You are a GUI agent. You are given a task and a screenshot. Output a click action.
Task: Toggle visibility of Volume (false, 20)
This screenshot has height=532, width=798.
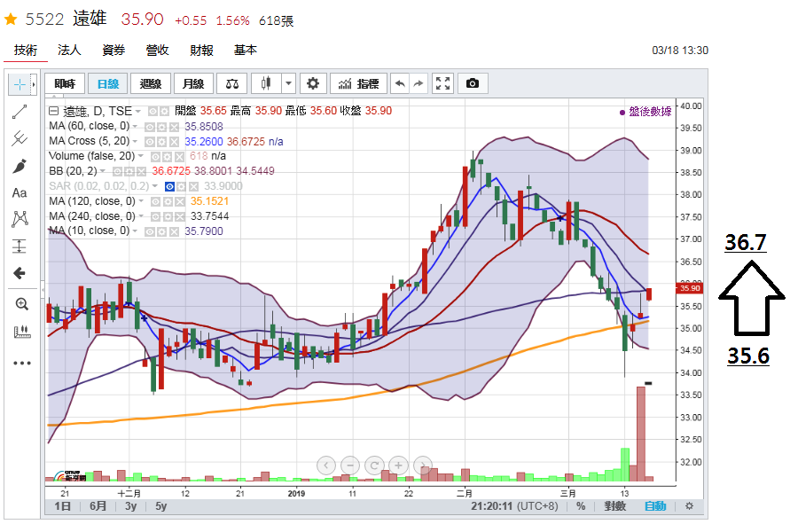156,157
